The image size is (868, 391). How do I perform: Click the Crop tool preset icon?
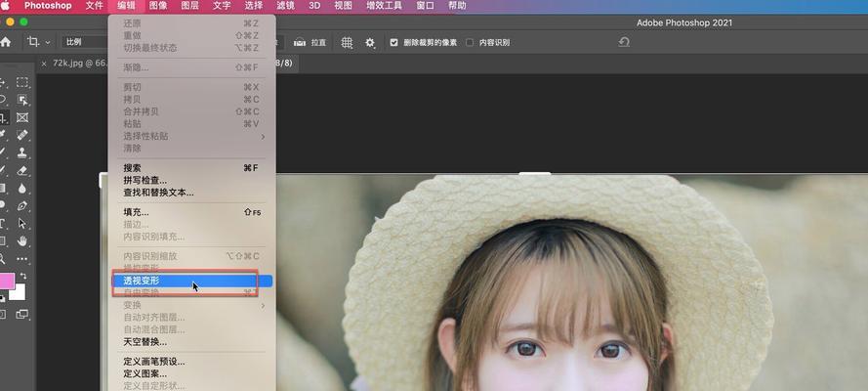pyautogui.click(x=33, y=42)
